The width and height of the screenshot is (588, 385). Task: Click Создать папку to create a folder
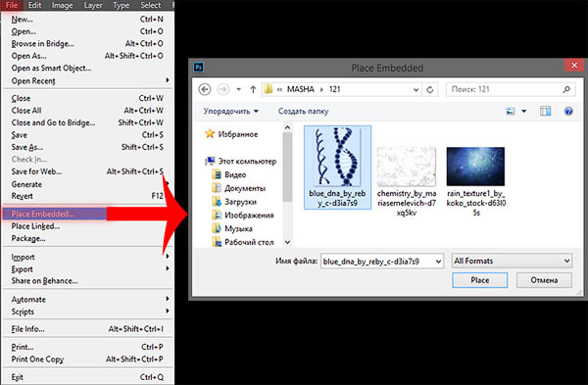[303, 111]
